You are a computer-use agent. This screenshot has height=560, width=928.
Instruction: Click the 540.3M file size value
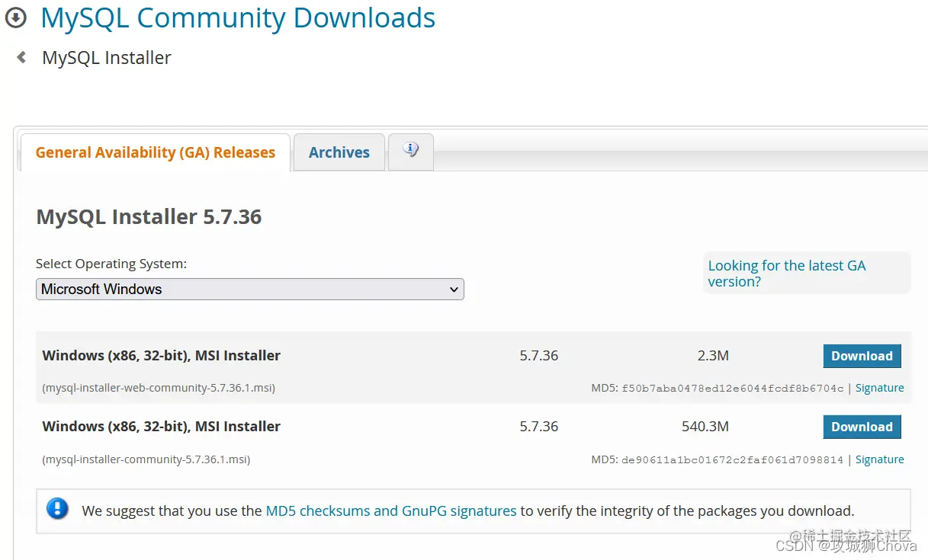point(705,427)
